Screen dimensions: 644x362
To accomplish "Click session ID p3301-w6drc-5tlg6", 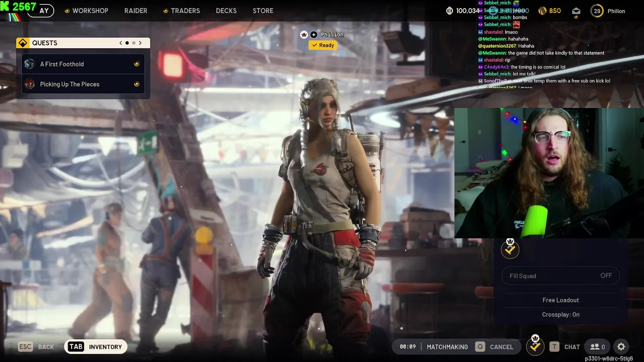I will (x=609, y=358).
